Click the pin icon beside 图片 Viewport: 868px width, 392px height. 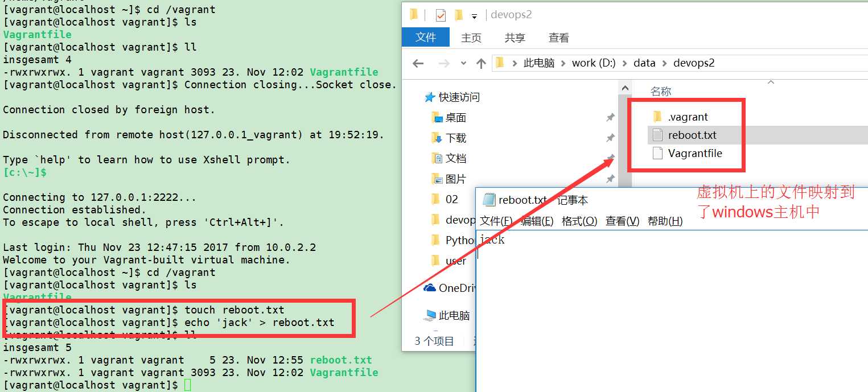[x=610, y=179]
